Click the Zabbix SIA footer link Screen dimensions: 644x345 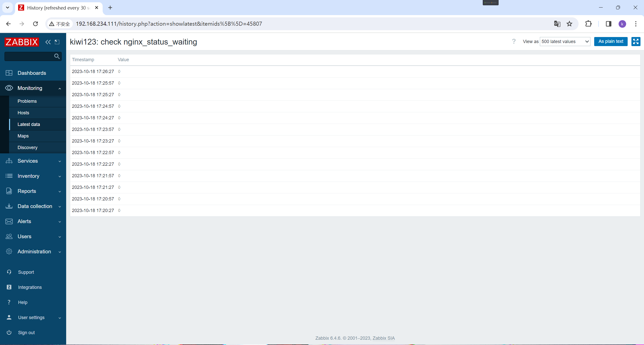click(x=384, y=338)
